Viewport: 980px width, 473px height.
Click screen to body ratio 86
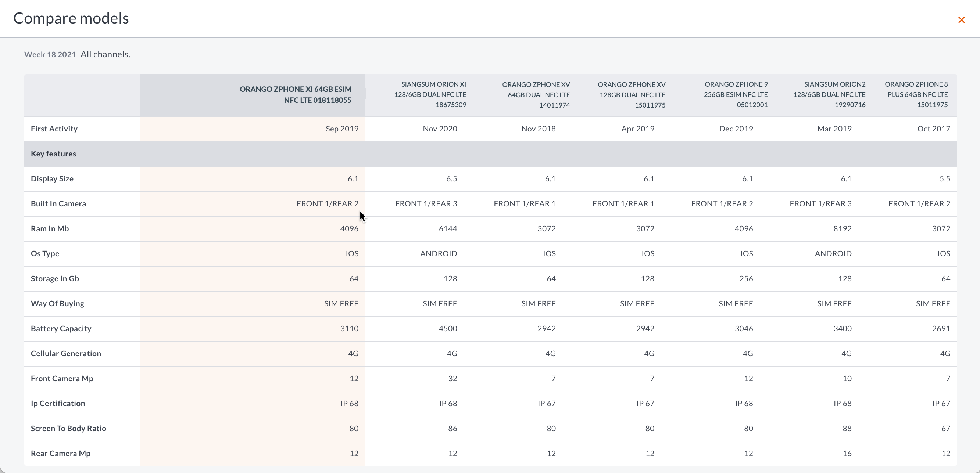click(453, 429)
